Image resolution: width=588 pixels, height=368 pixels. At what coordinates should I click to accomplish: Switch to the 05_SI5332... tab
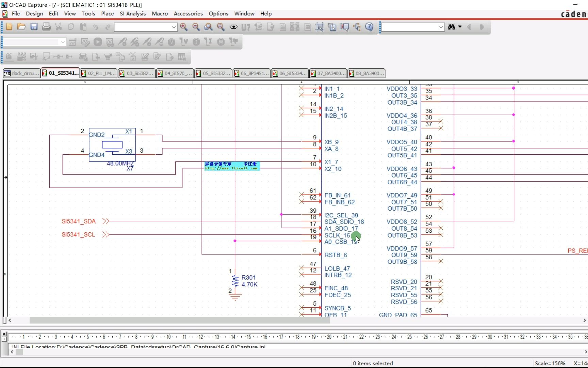tap(213, 73)
